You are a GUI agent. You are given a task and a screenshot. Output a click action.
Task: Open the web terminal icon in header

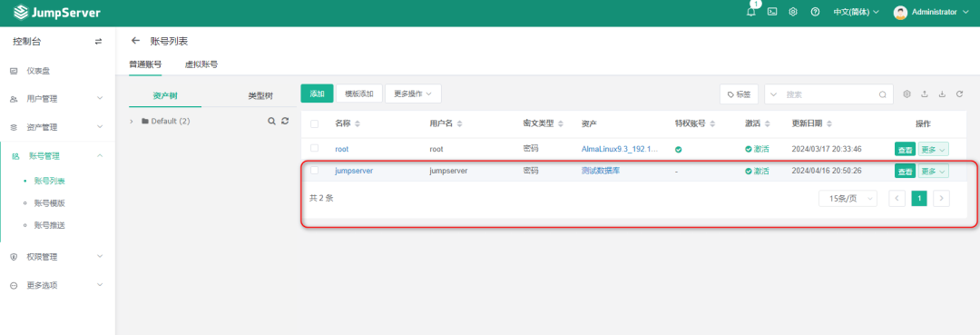(x=772, y=12)
